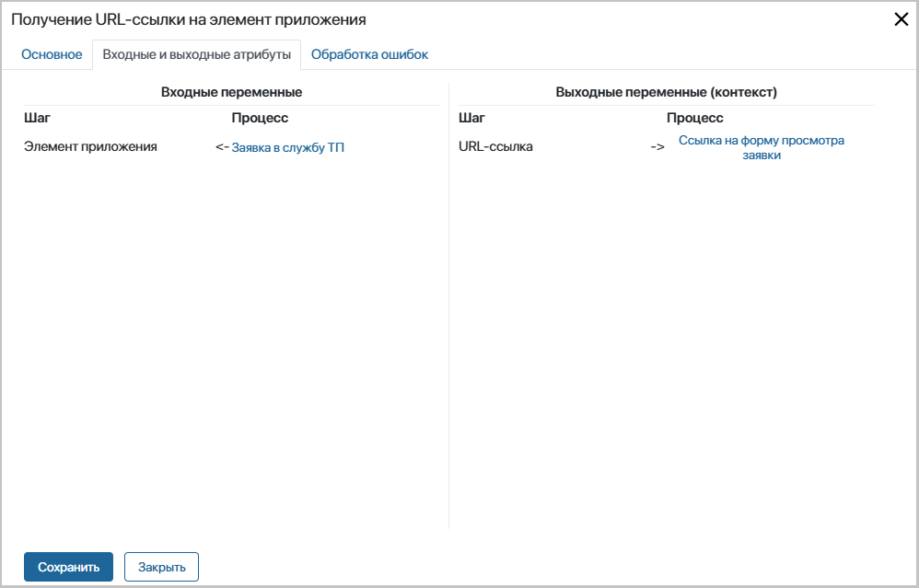Image resolution: width=919 pixels, height=588 pixels.
Task: Click the vertical divider between variable panels
Action: [x=448, y=304]
